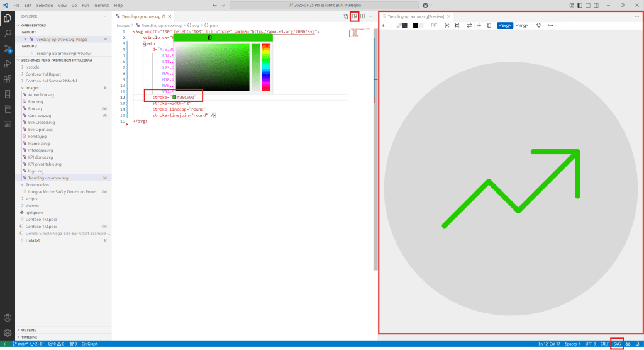Screen dimensions: 644x350
Task: Click the copy icon in SVG preview toolbar
Action: click(538, 26)
